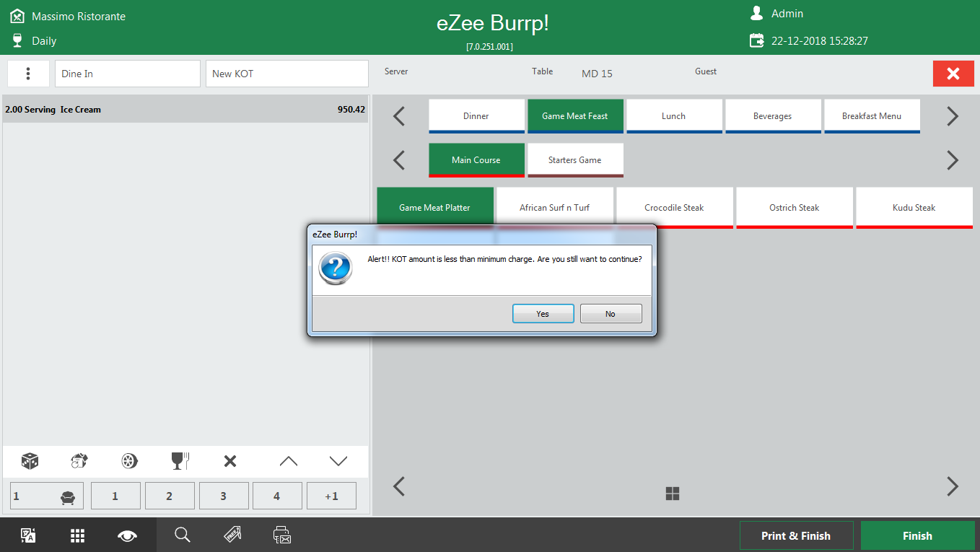Image resolution: width=980 pixels, height=552 pixels.
Task: Click the Daily wine glass icon
Action: tap(17, 40)
